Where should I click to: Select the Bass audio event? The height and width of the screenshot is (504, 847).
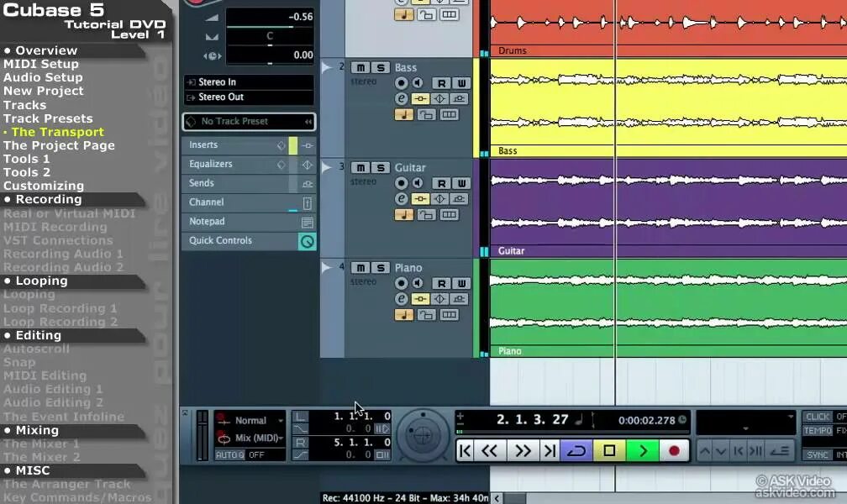point(668,108)
